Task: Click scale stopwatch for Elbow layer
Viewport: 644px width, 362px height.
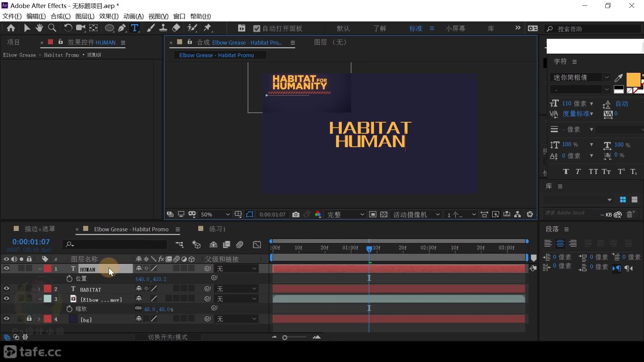Action: pyautogui.click(x=69, y=309)
